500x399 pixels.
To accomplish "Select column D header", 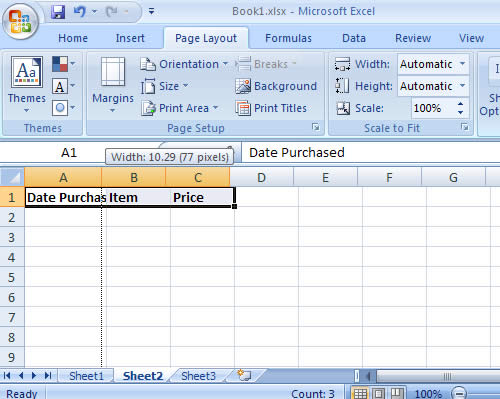I will click(262, 177).
